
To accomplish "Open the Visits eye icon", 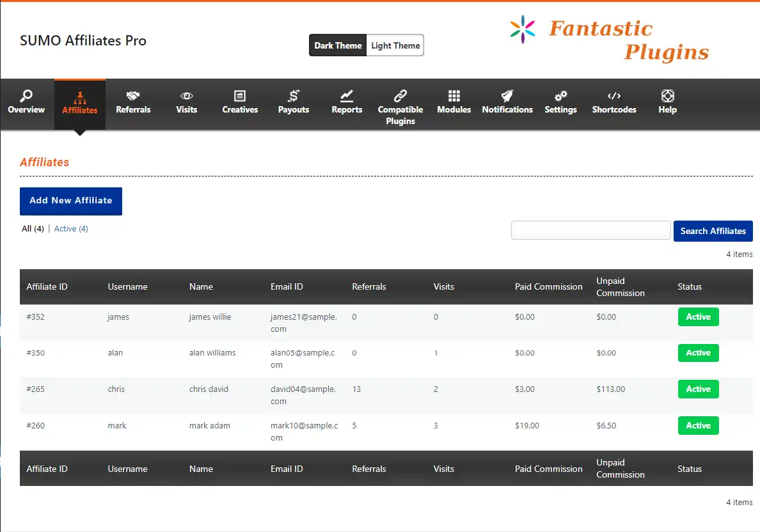I will [187, 96].
